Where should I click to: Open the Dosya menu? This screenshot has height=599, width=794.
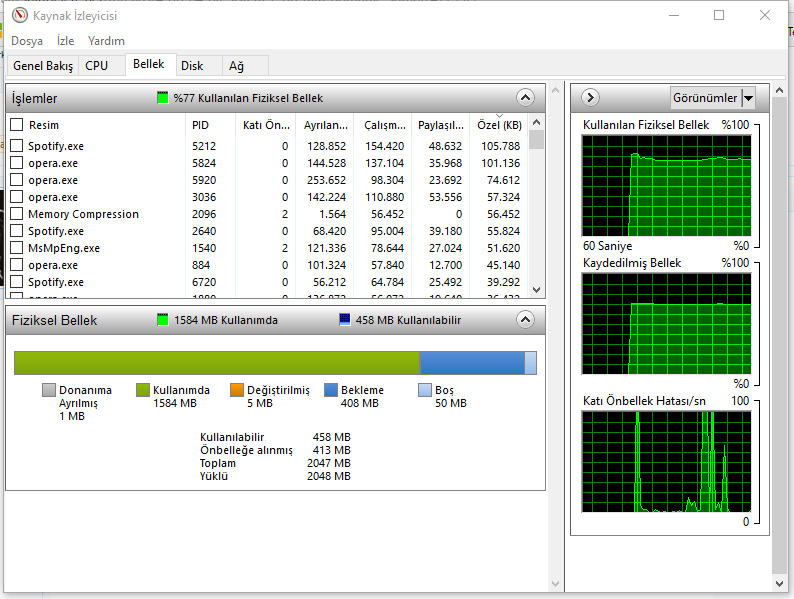pos(27,41)
